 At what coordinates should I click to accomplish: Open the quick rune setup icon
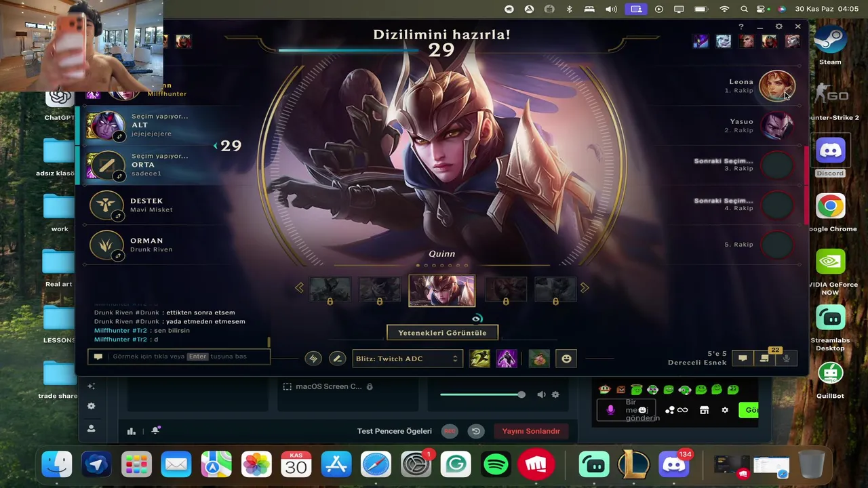[x=313, y=359]
